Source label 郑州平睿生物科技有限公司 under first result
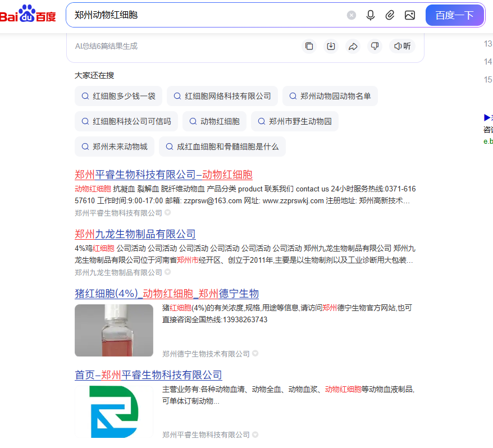Viewport: 493px width, 448px height. click(118, 213)
